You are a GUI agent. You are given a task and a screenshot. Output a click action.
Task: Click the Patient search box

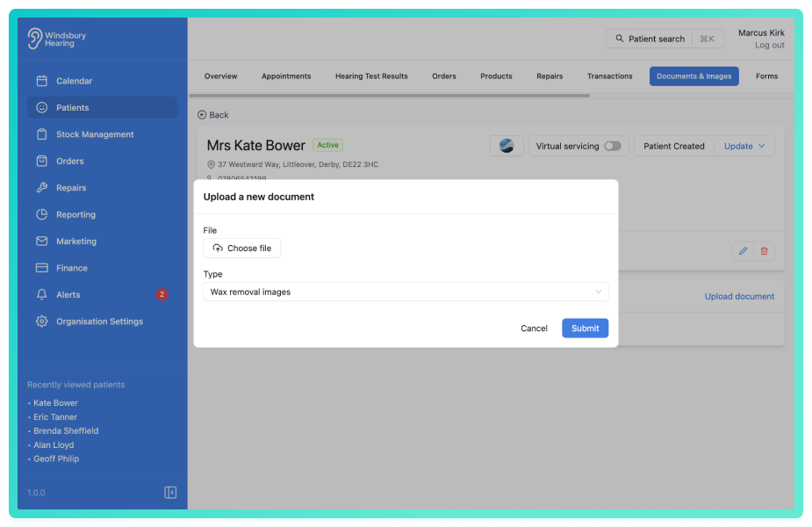pos(665,39)
